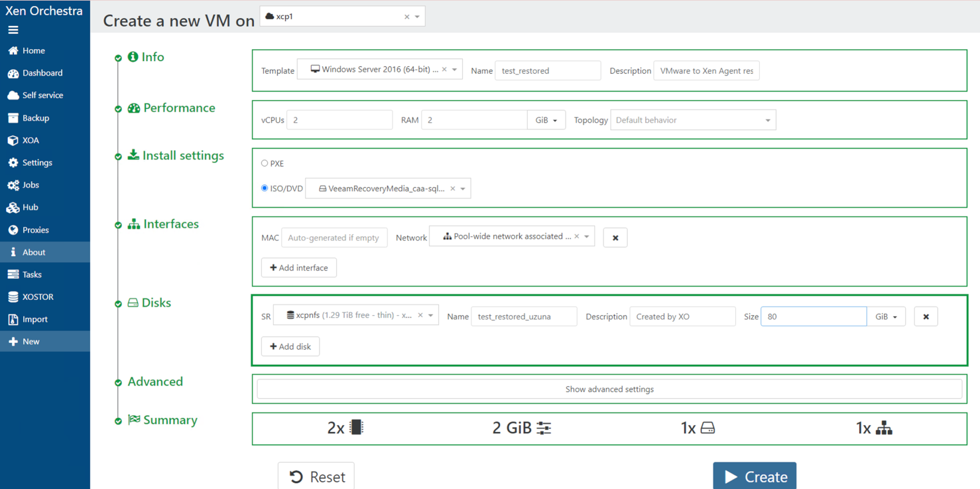The width and height of the screenshot is (980, 489).
Task: Click the disk Size input field
Action: (x=814, y=316)
